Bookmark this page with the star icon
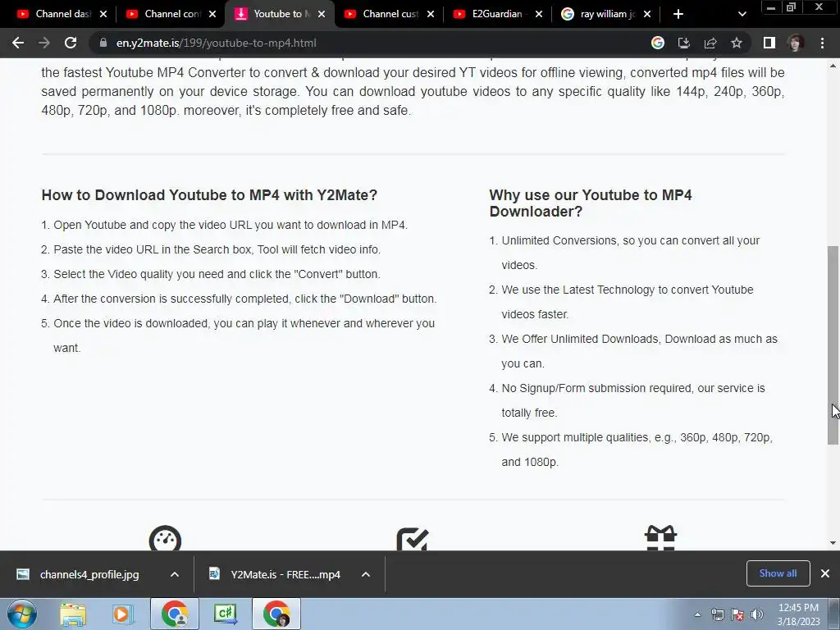The width and height of the screenshot is (840, 630). pos(737,43)
